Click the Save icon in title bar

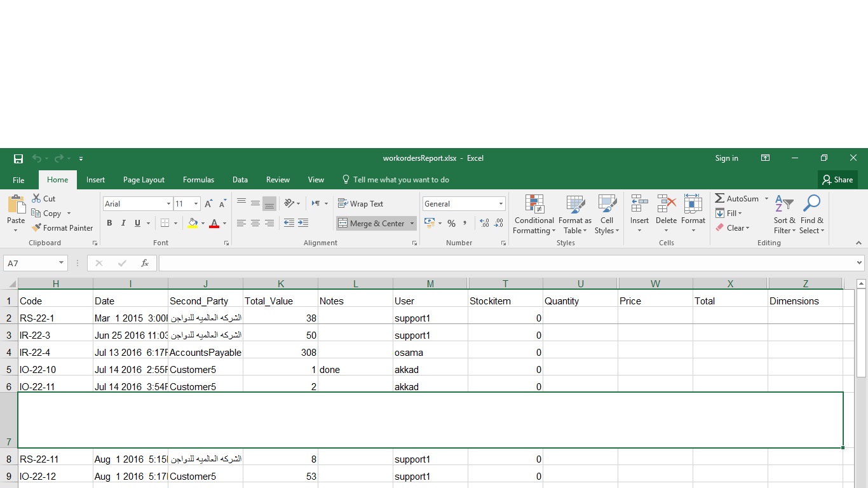tap(18, 159)
